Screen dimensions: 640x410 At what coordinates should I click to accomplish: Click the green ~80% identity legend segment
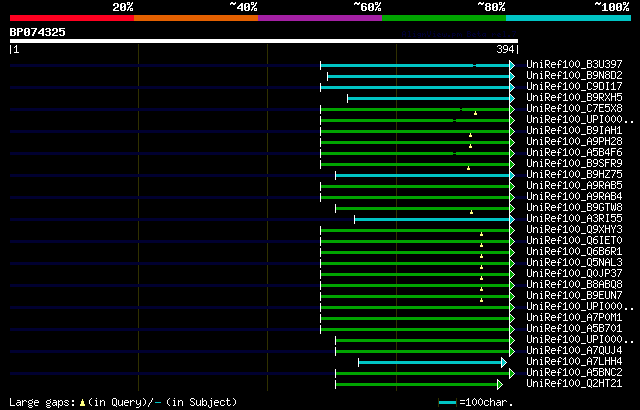point(444,18)
